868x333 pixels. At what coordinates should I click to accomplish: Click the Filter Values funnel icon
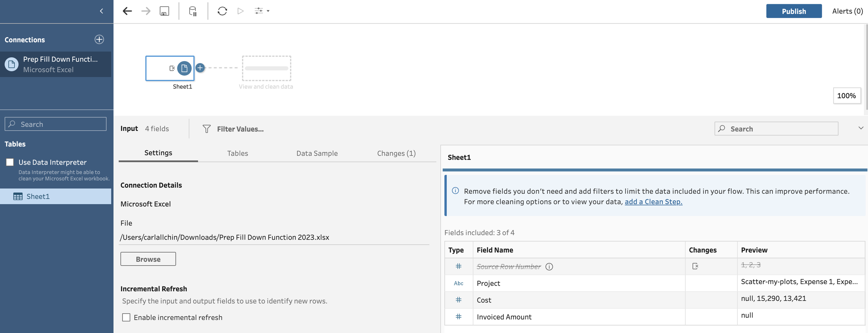coord(207,129)
